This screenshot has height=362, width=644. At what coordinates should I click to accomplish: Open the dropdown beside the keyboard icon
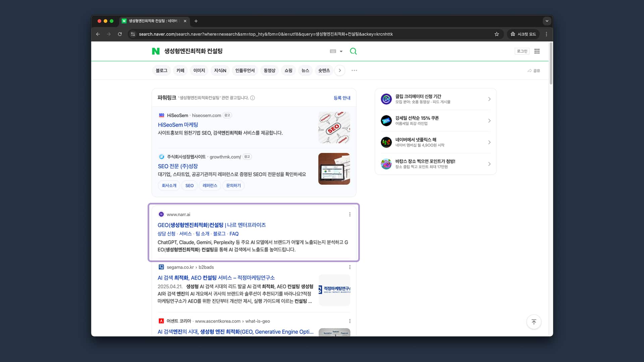pyautogui.click(x=341, y=51)
